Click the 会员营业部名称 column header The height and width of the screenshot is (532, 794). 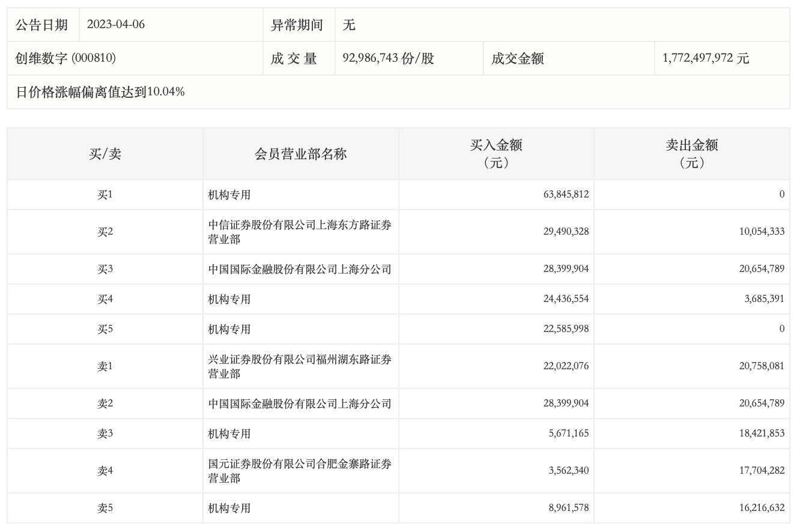[300, 154]
